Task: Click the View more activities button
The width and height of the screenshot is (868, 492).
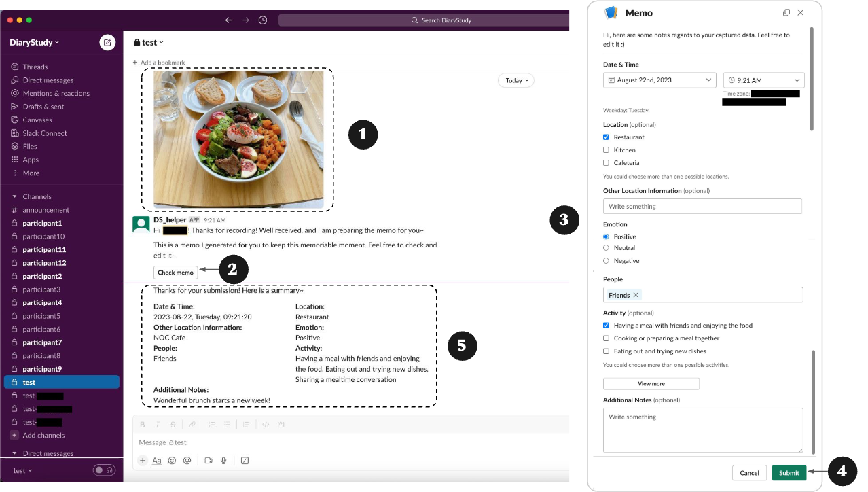Action: 651,384
